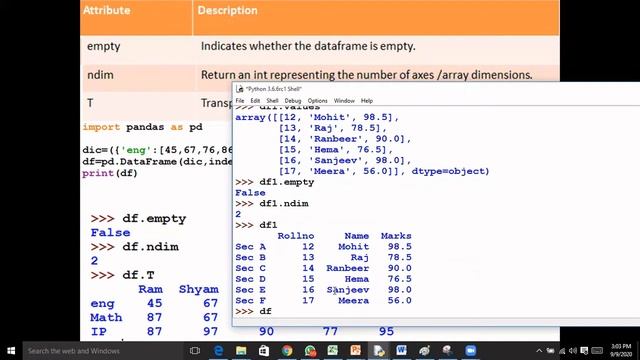Open the Edit menu in Python Shell
The height and width of the screenshot is (360, 640).
(255, 101)
